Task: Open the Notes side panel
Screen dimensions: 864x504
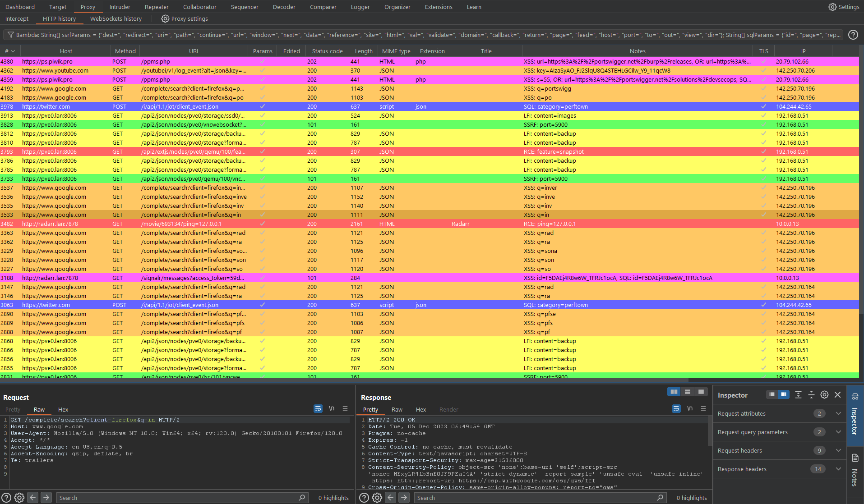Action: click(x=855, y=471)
